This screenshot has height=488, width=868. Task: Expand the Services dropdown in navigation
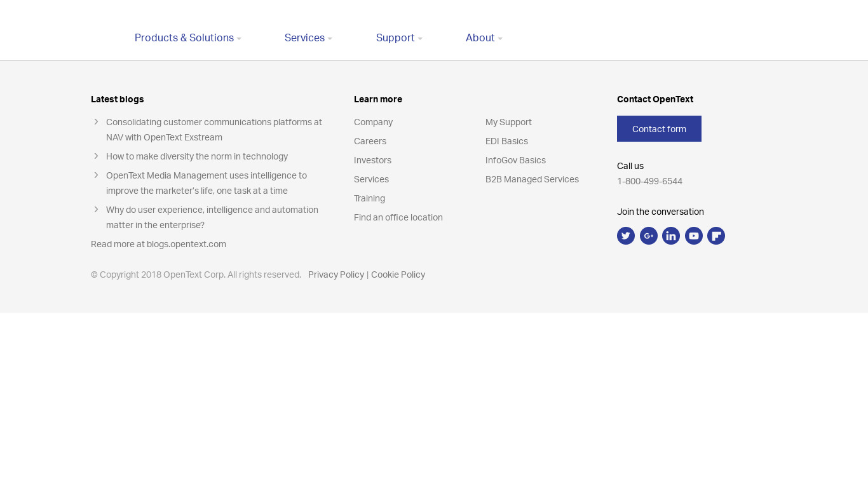(x=308, y=38)
